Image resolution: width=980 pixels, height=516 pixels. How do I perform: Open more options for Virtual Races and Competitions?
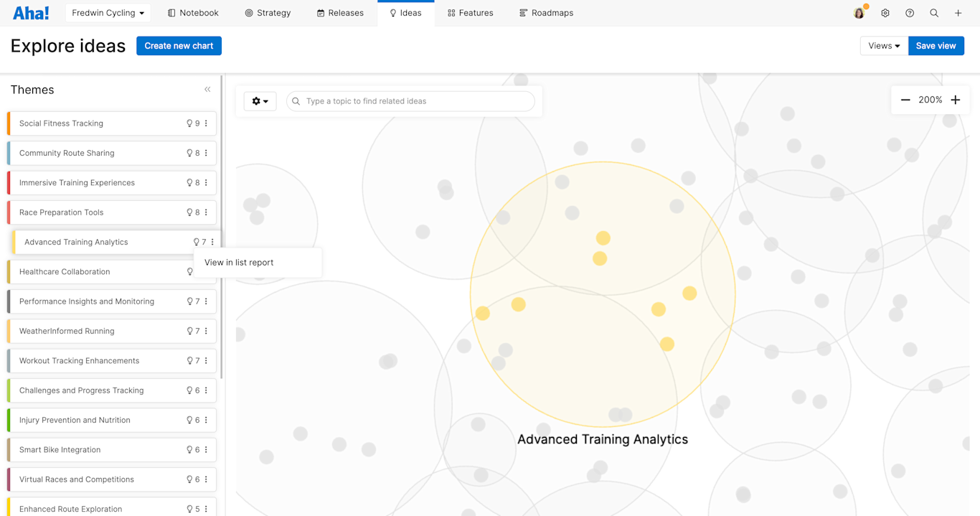pos(206,479)
